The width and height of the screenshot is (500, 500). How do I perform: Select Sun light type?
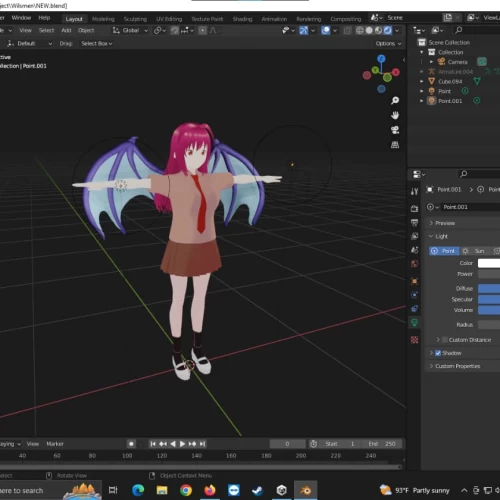click(475, 251)
